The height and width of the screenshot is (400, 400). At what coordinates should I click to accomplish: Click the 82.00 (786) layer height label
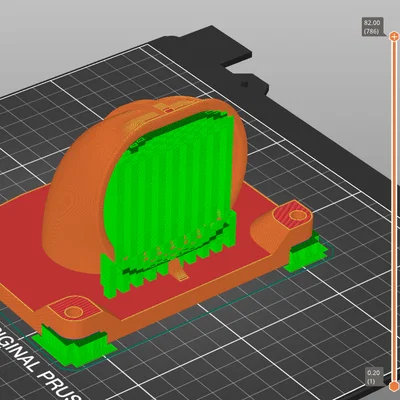click(372, 27)
